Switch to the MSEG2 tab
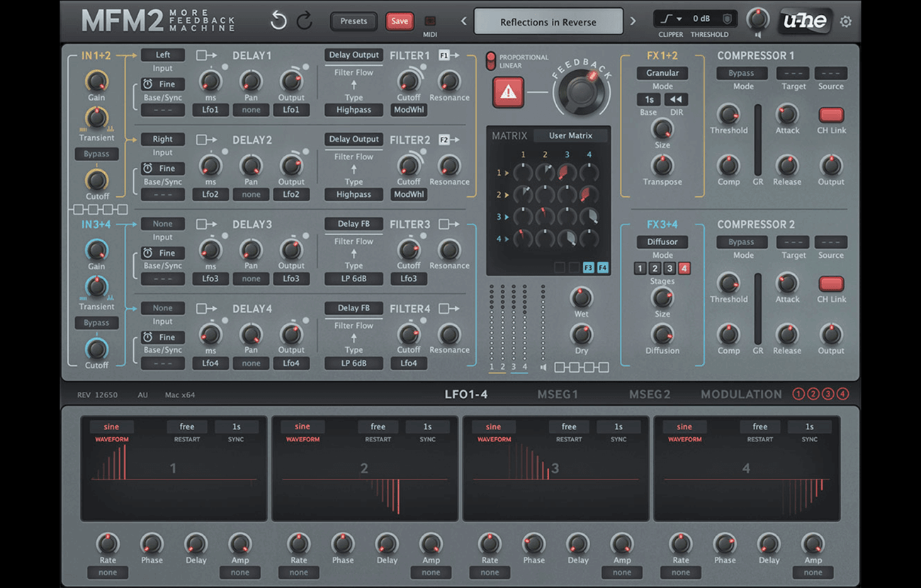 tap(650, 395)
